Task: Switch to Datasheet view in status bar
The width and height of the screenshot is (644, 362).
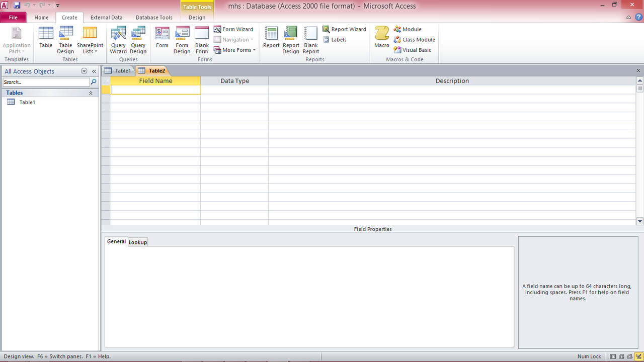Action: [613, 356]
